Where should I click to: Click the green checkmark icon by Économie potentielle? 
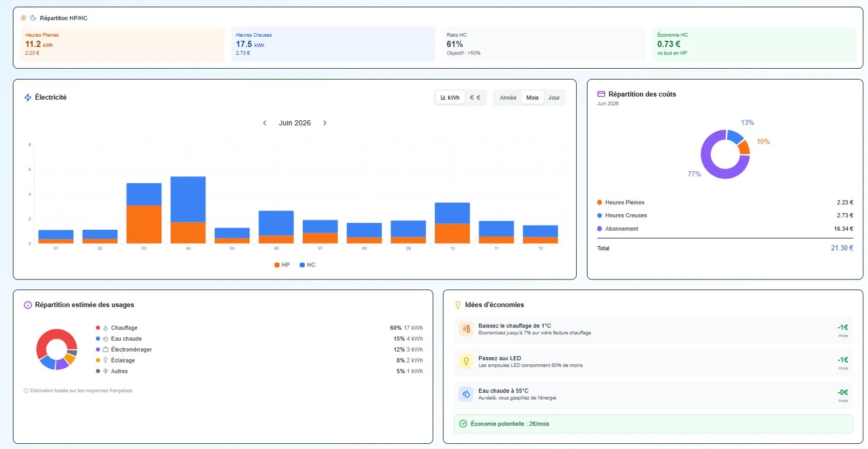point(463,424)
